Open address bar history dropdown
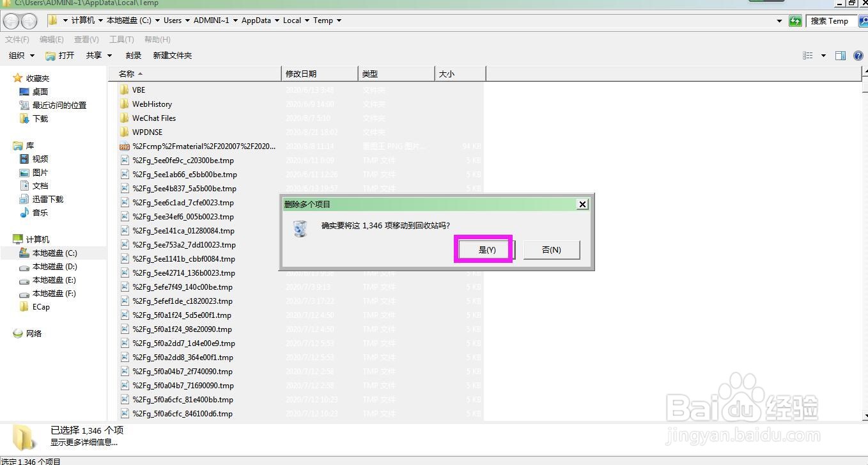This screenshot has width=868, height=465. tap(779, 21)
